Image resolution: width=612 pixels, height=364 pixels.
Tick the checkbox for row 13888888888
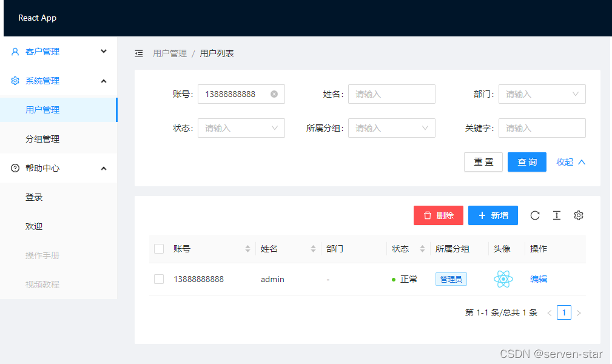pyautogui.click(x=159, y=279)
